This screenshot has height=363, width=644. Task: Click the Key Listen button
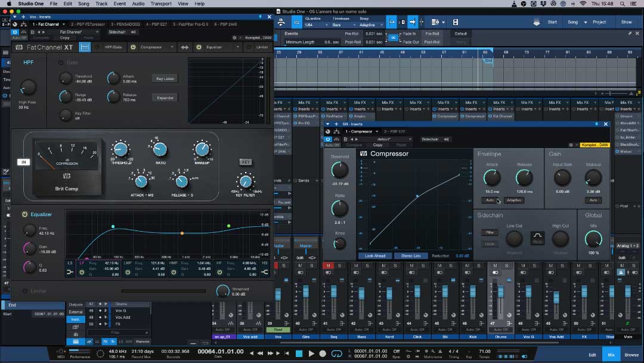165,79
